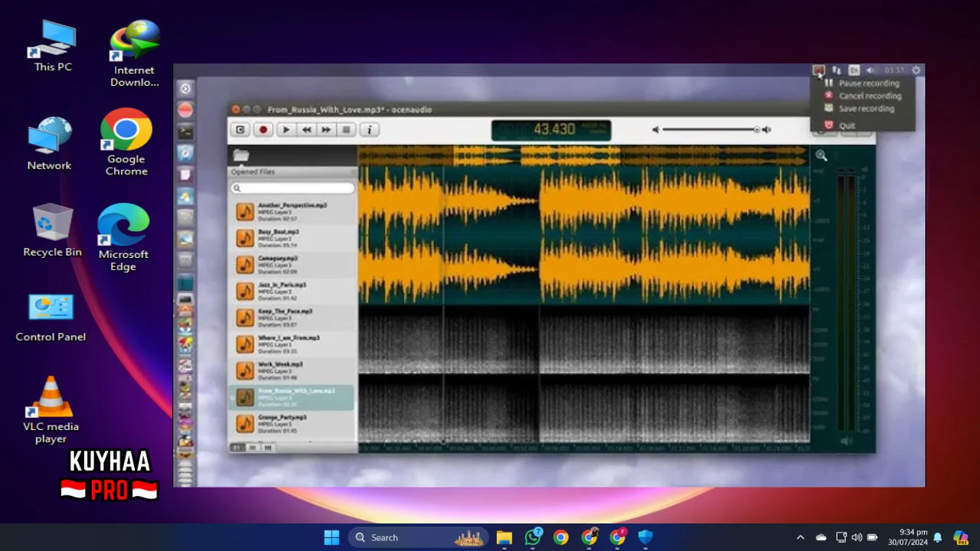
Task: Click the first list view mode button
Action: pyautogui.click(x=237, y=447)
